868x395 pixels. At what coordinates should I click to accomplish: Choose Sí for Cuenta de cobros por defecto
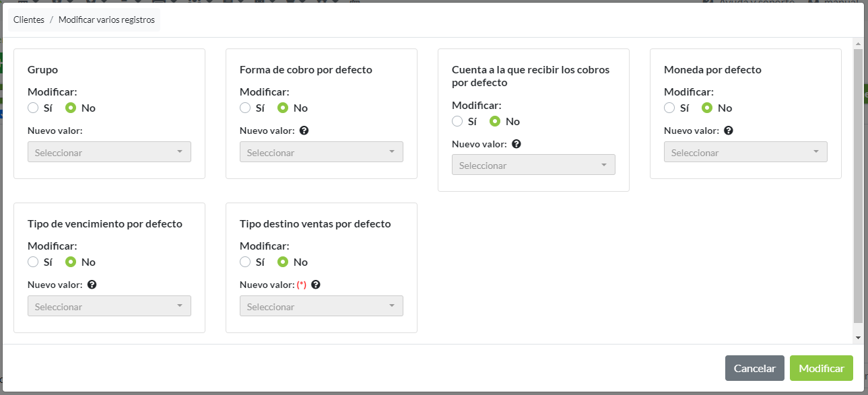click(x=457, y=121)
